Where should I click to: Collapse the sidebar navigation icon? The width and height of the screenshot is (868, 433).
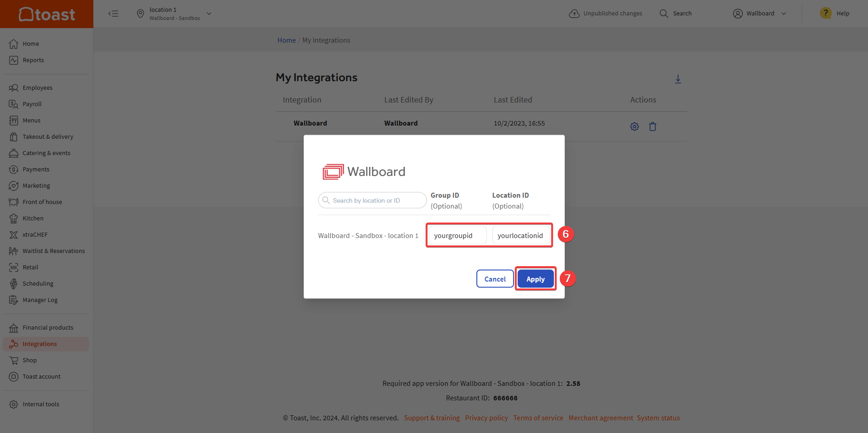[113, 14]
